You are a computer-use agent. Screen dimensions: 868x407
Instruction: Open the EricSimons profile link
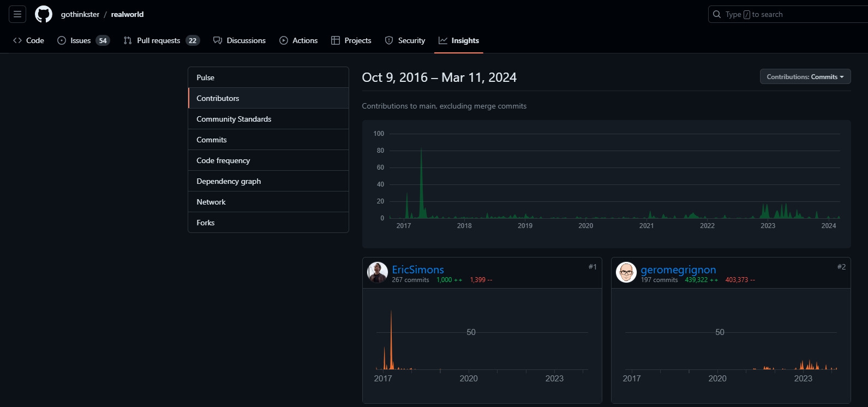click(418, 270)
